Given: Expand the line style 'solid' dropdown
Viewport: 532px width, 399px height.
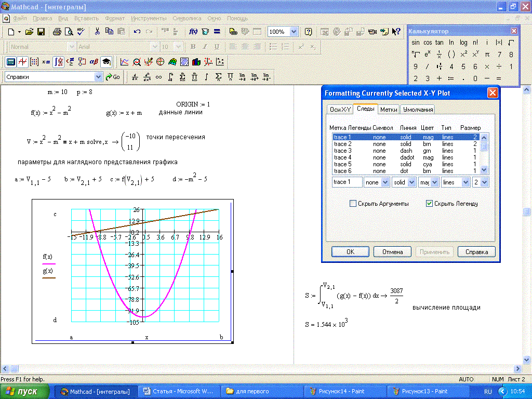Looking at the screenshot, I should click(411, 182).
